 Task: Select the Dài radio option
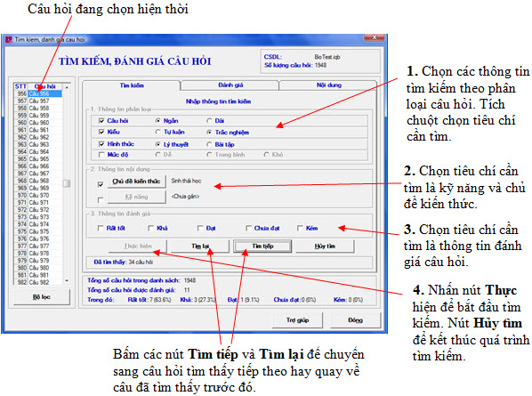pos(209,121)
